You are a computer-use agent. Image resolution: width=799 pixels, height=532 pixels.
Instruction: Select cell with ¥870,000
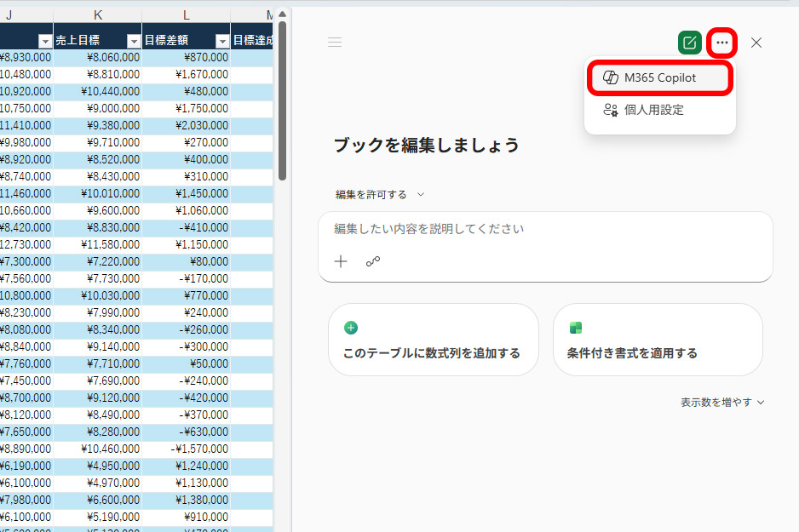(x=187, y=58)
